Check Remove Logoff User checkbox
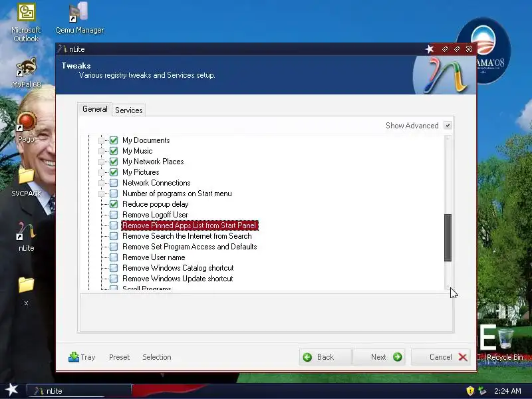This screenshot has height=399, width=532. [x=114, y=215]
